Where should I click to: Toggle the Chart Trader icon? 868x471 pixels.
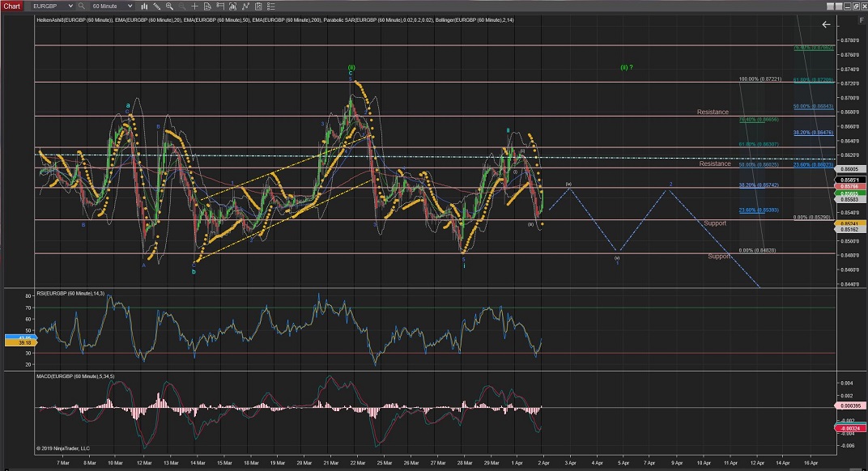coord(219,6)
